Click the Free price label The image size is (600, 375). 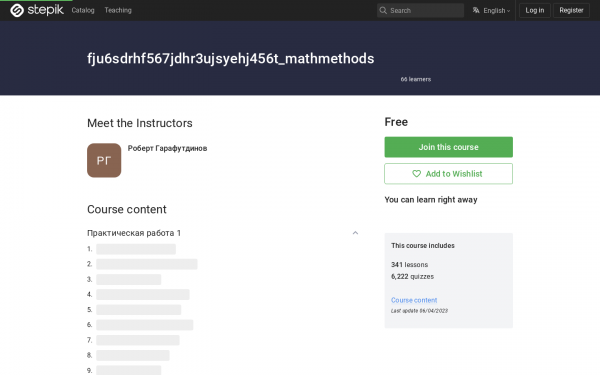tap(396, 122)
